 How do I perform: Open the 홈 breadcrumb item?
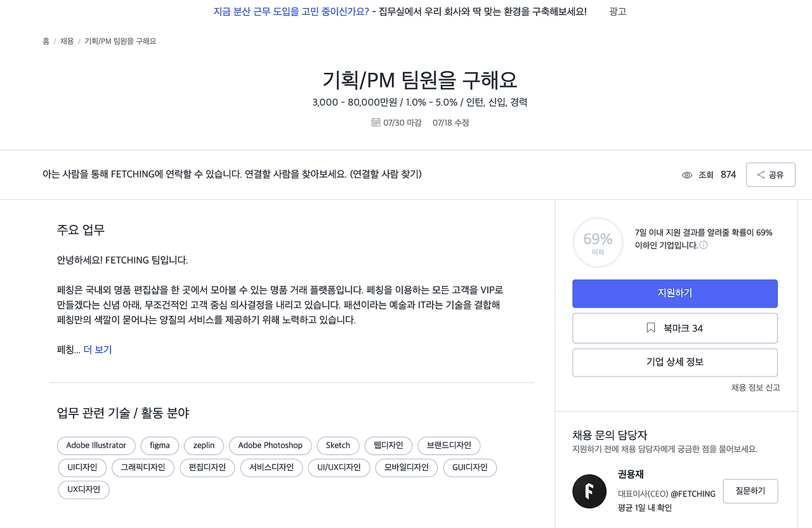click(46, 41)
